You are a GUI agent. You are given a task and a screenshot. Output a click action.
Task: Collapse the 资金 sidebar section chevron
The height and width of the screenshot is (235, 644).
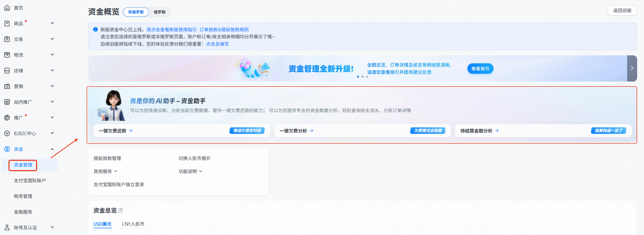(52, 149)
